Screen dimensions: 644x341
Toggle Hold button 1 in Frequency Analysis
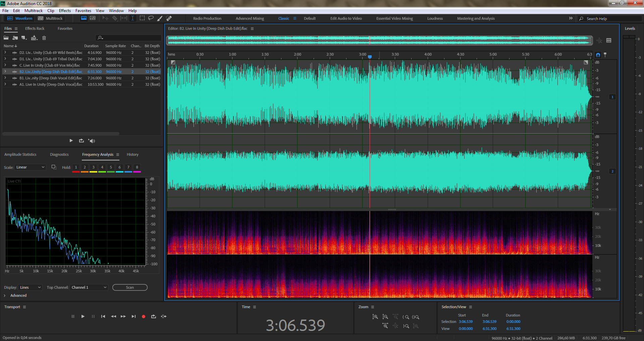(x=76, y=167)
